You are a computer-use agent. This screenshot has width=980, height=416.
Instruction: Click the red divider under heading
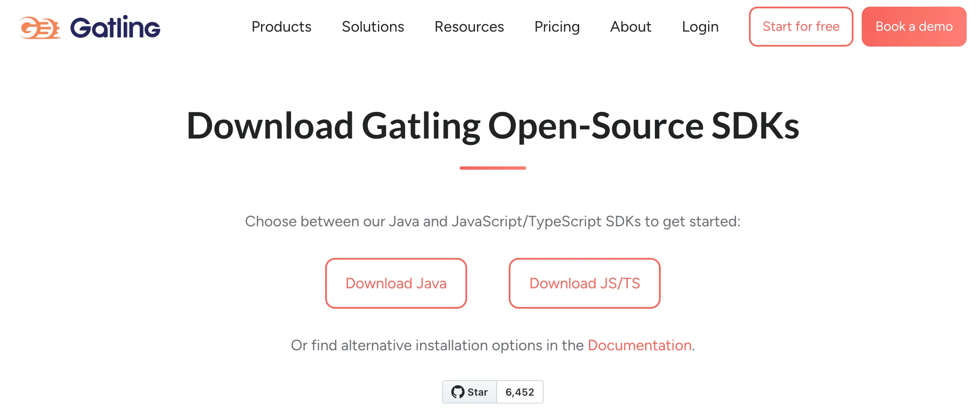point(492,168)
